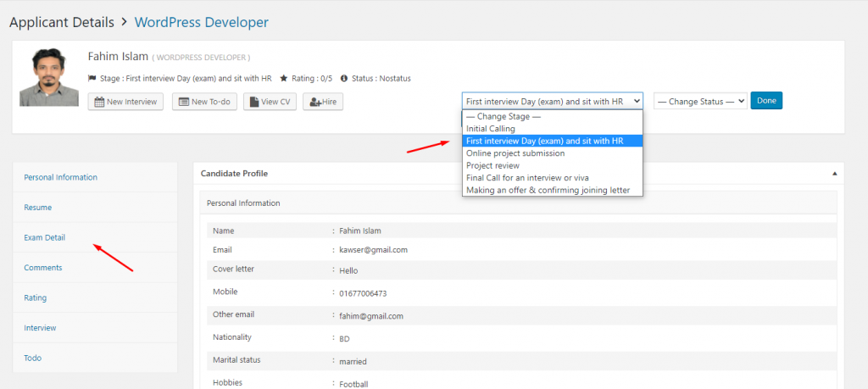Open the Change Status dropdown
This screenshot has width=868, height=389.
[700, 101]
